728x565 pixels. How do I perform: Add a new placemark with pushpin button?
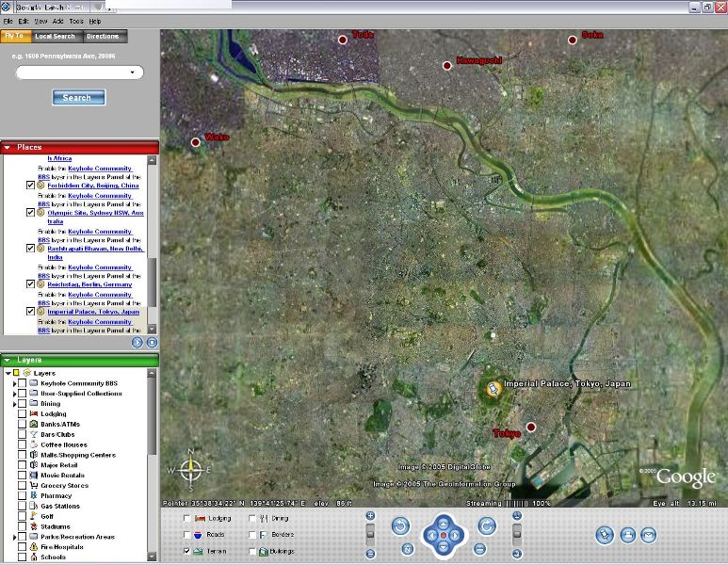(605, 535)
